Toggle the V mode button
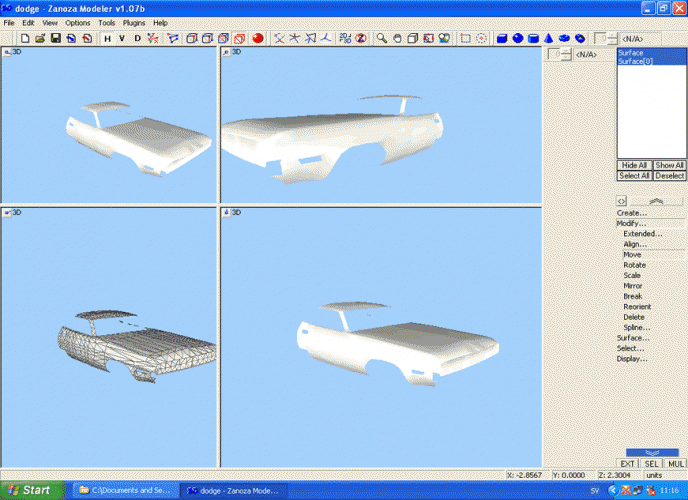The image size is (688, 500). pyautogui.click(x=122, y=38)
